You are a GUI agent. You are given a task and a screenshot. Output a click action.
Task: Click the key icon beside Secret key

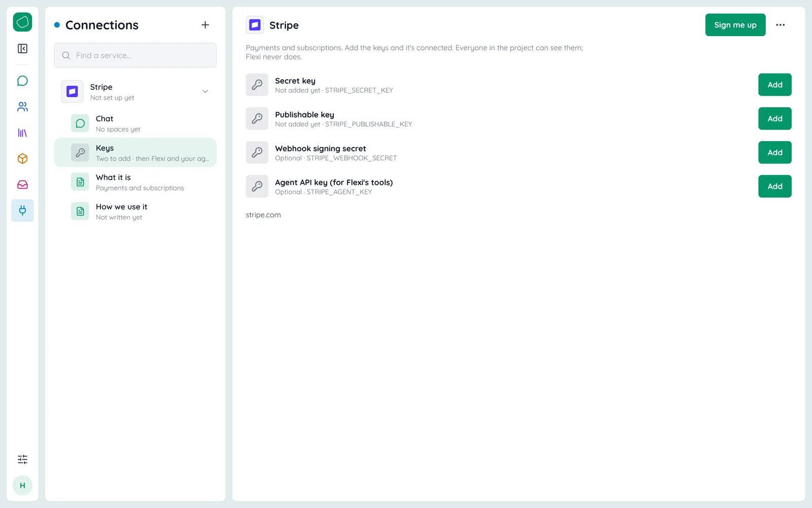(257, 85)
